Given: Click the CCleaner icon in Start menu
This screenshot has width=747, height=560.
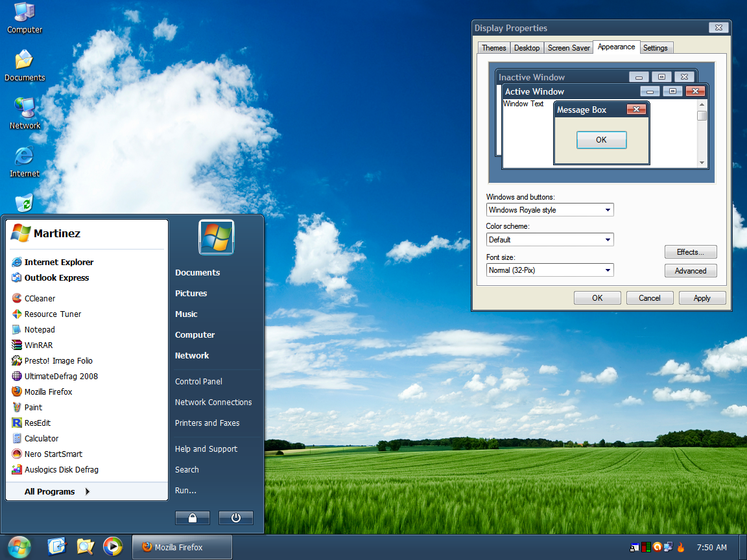Looking at the screenshot, I should click(x=17, y=298).
